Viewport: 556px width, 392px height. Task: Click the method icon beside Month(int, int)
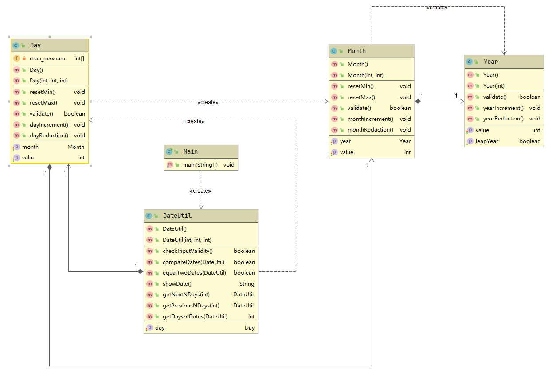[334, 75]
